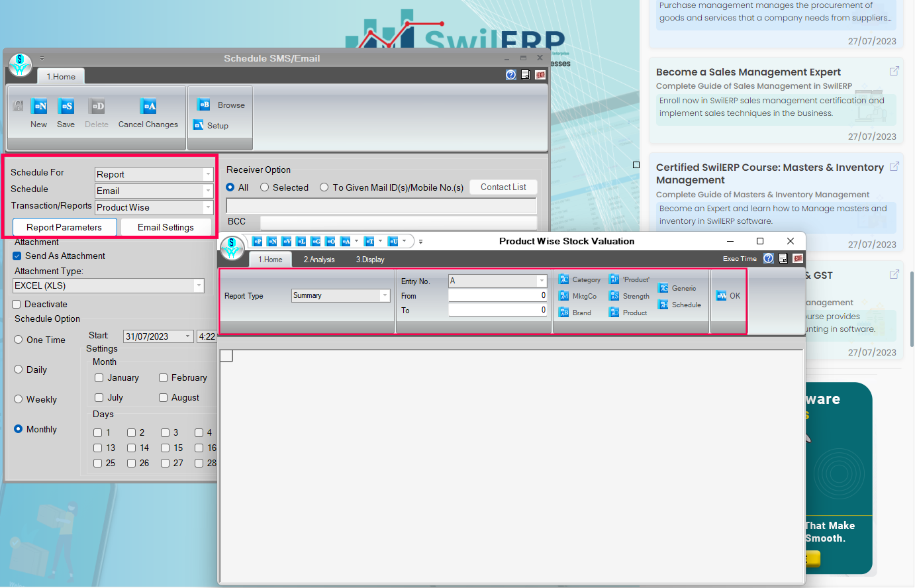Expand the Attachment Type EXCEL (XLS) dropdown
Viewport: 915px width, 588px height.
pos(198,285)
